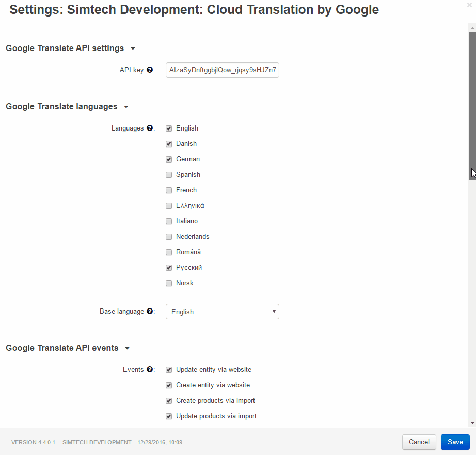Uncheck the Русский language checkbox
This screenshot has width=476, height=455.
(169, 268)
